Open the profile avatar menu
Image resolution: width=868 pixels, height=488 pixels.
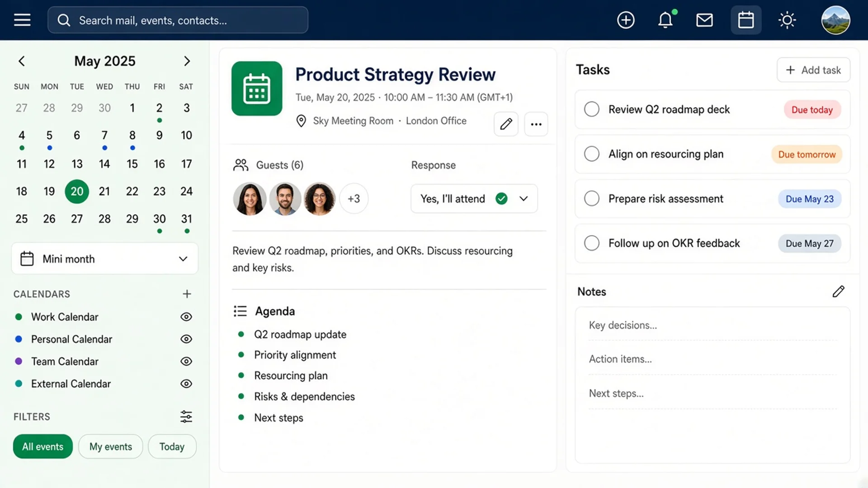tap(835, 20)
